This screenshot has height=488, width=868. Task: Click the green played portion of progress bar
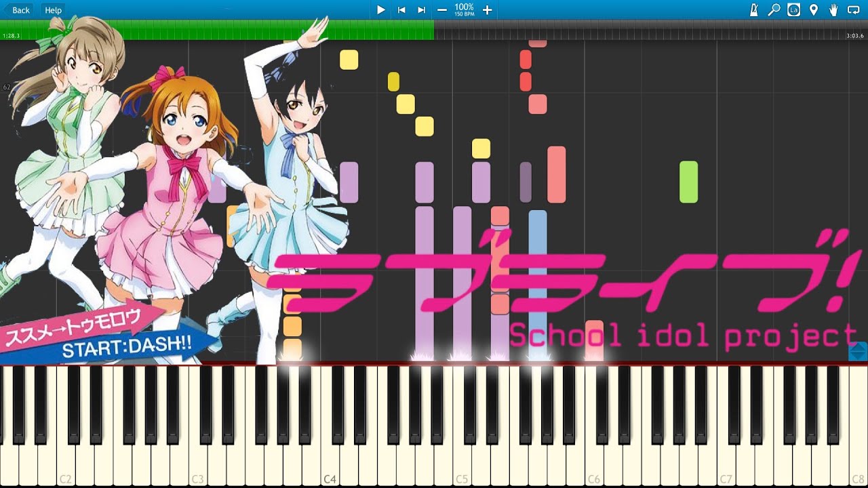217,31
